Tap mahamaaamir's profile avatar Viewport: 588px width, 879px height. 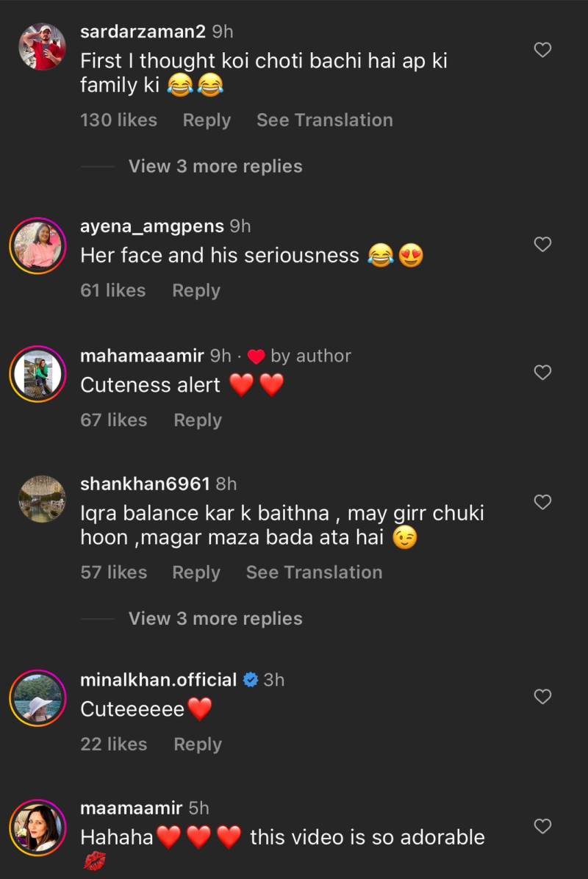click(37, 375)
